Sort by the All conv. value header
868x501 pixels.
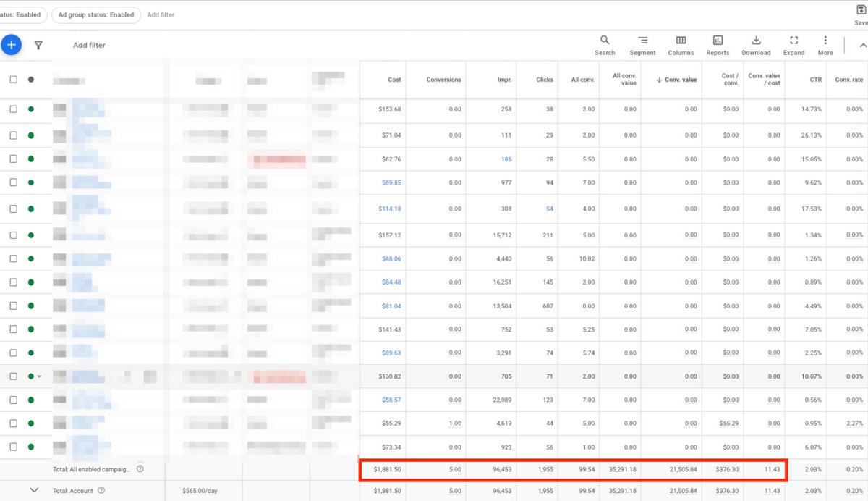(x=624, y=80)
